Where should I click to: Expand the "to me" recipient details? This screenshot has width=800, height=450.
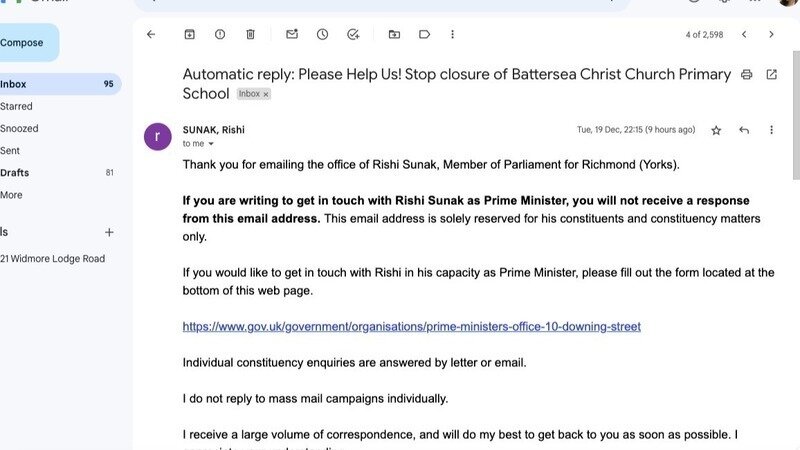click(211, 144)
